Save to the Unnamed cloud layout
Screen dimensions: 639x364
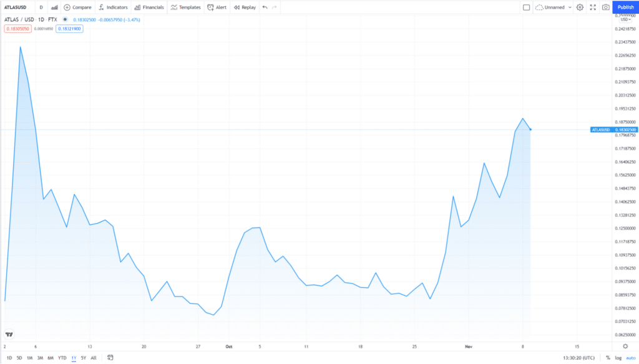(550, 7)
